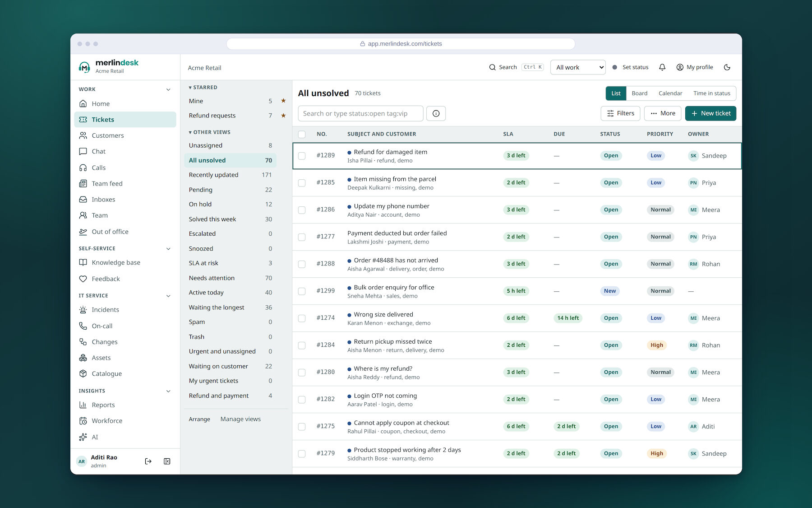
Task: Collapse the INSIGHTS section chevron
Action: tap(168, 391)
